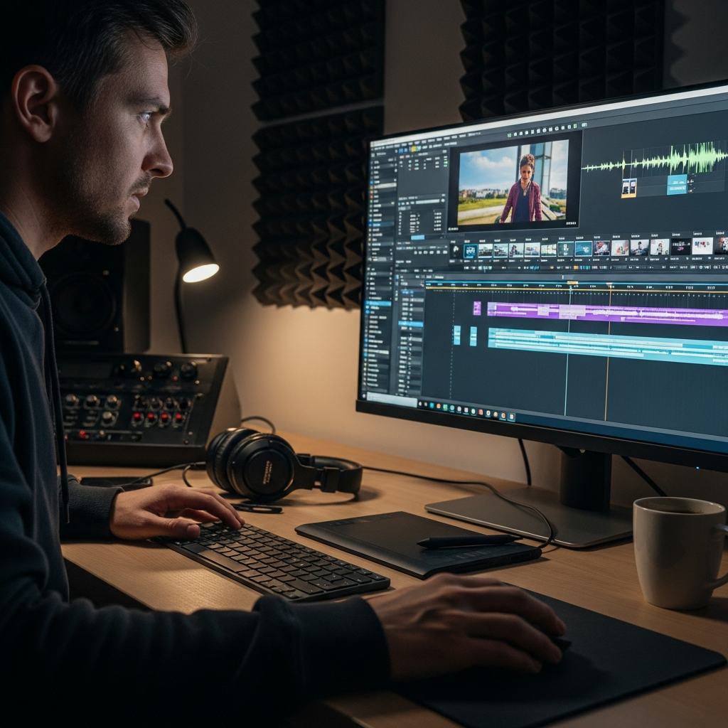Select the orange-bordered thumbnail clip beneath the waveform
The width and height of the screenshot is (728, 728).
628,187
